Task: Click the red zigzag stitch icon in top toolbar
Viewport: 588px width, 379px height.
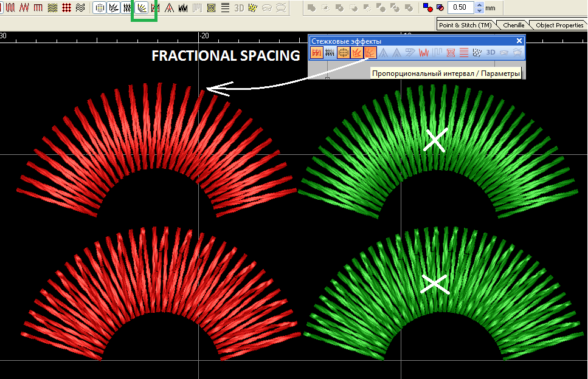Action: (x=24, y=8)
